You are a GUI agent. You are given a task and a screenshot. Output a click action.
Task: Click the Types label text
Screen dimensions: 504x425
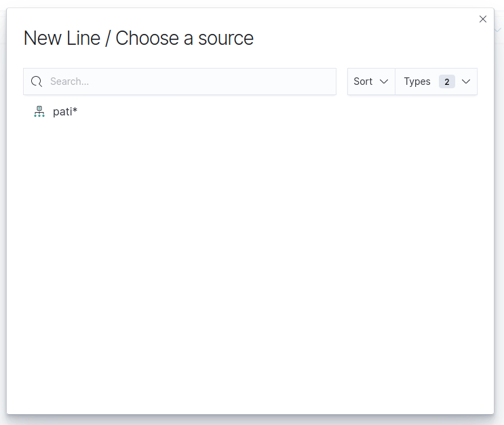417,81
